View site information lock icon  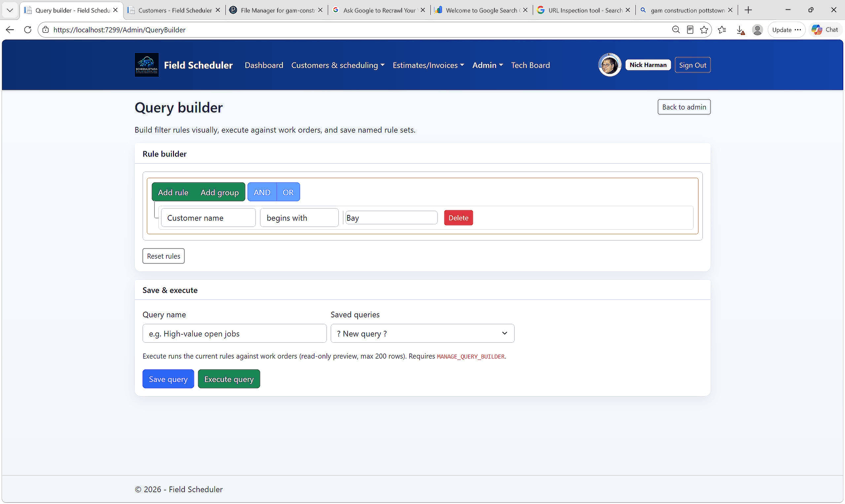pos(46,30)
